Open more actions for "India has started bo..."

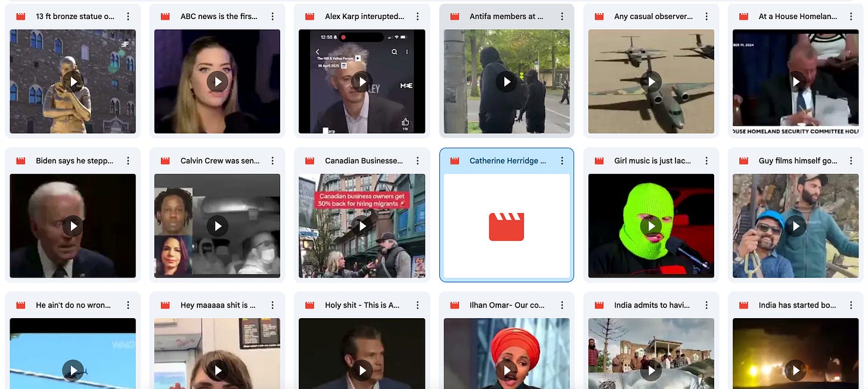point(851,305)
